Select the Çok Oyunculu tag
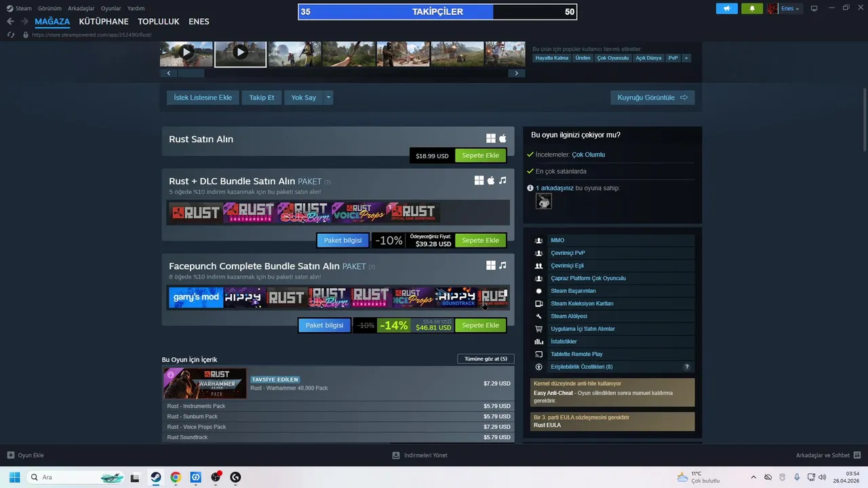 (x=613, y=58)
